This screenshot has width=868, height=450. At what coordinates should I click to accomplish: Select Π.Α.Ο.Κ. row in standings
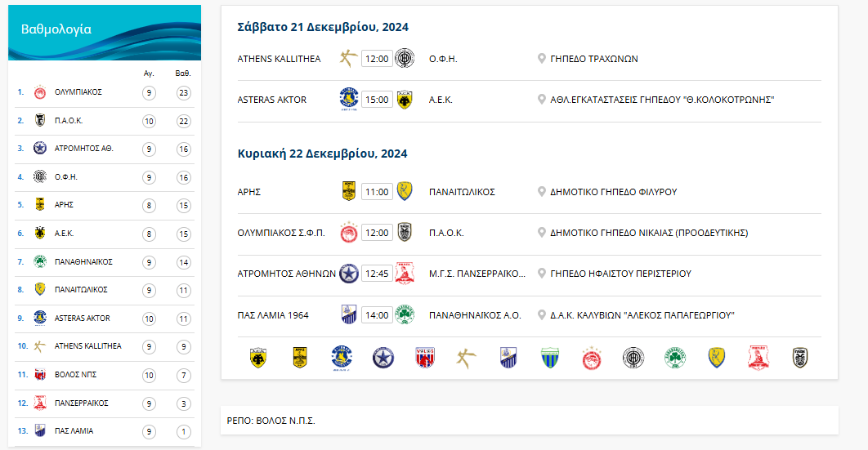(x=69, y=121)
